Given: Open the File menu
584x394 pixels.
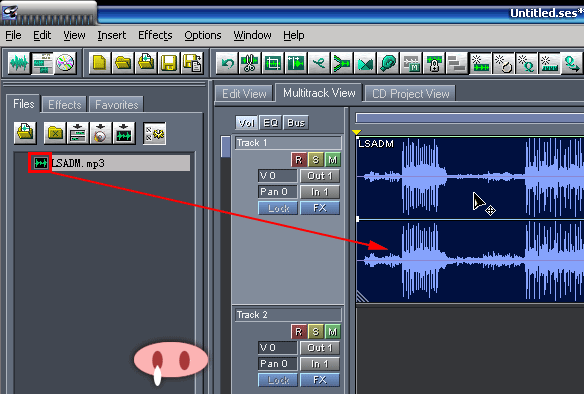Looking at the screenshot, I should [13, 35].
